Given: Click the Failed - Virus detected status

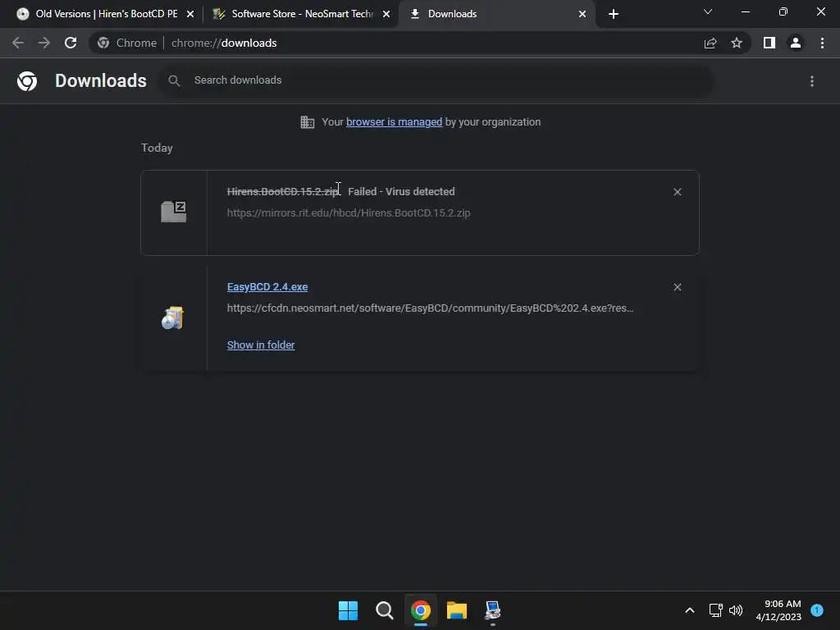Looking at the screenshot, I should coord(401,191).
